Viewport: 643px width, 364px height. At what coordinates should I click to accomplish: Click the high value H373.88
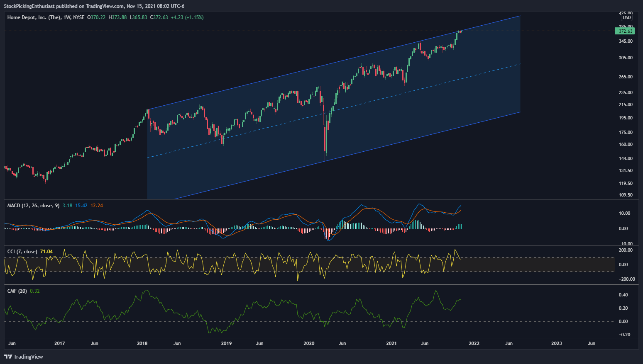117,17
